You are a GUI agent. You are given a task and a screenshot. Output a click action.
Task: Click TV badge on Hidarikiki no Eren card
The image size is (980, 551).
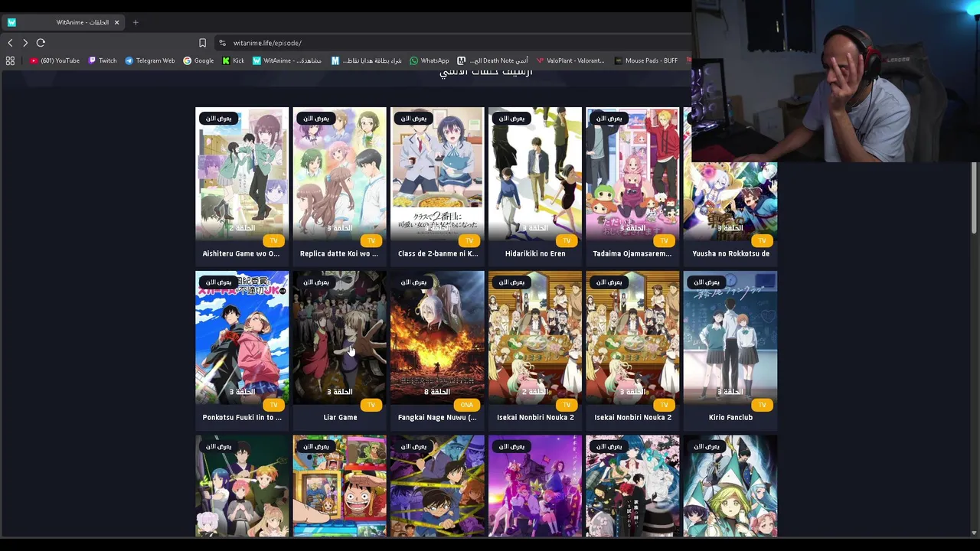pos(567,241)
